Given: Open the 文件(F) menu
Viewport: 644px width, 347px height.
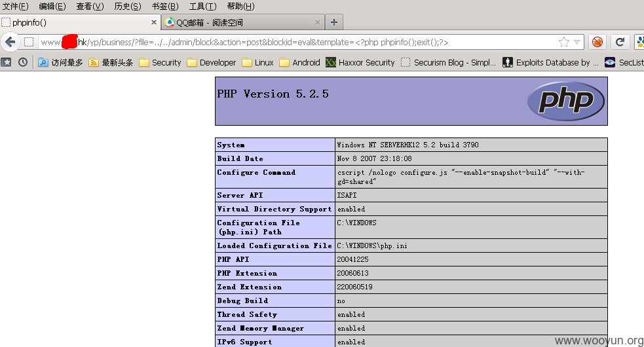Looking at the screenshot, I should point(15,6).
